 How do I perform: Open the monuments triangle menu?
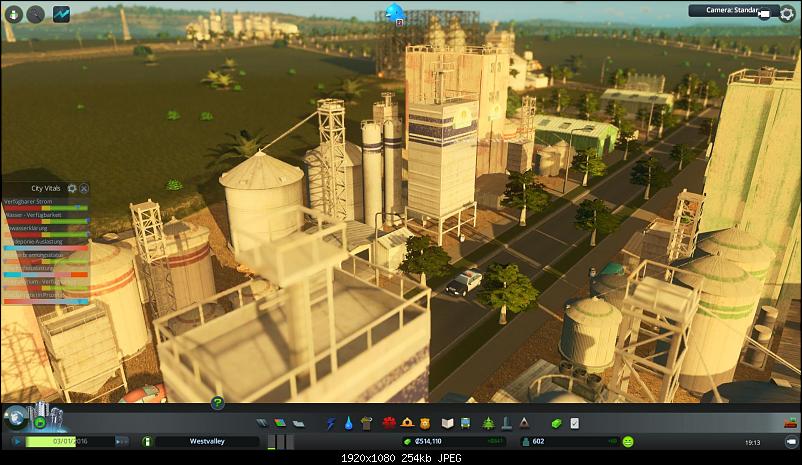click(524, 423)
